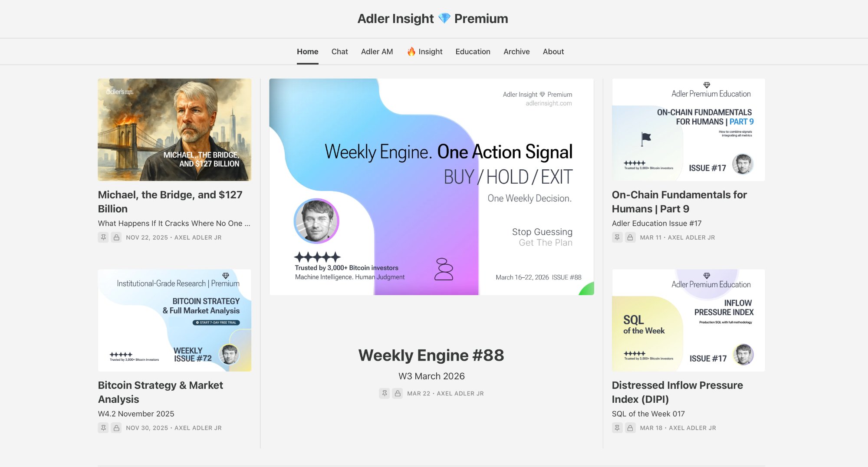Click the Bitcoin Strategy Weekly Issue #72 thumbnail
868x467 pixels.
point(174,320)
